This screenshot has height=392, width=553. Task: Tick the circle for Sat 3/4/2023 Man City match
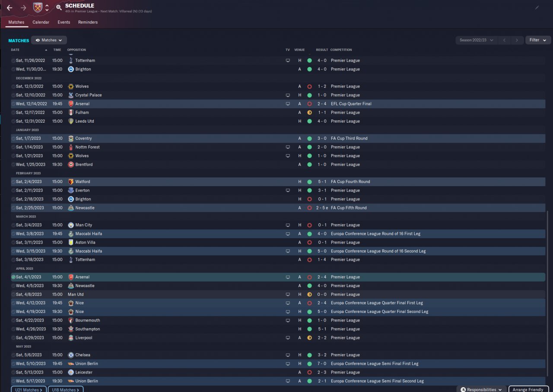(x=13, y=225)
